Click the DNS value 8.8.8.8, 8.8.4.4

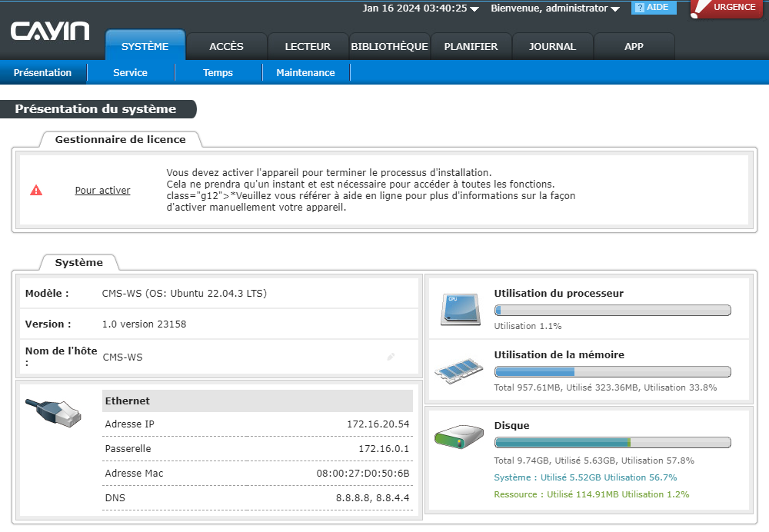coord(372,497)
